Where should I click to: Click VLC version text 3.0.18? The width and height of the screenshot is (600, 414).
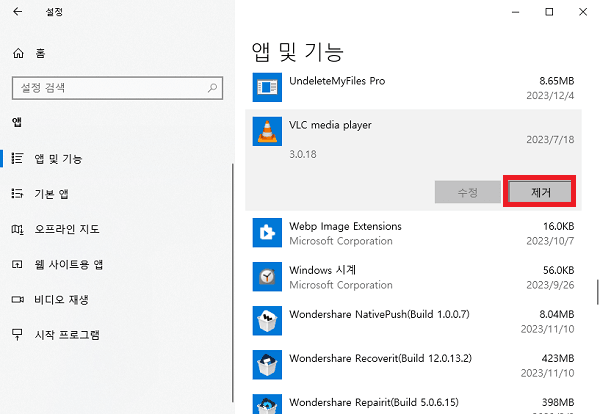pos(303,154)
